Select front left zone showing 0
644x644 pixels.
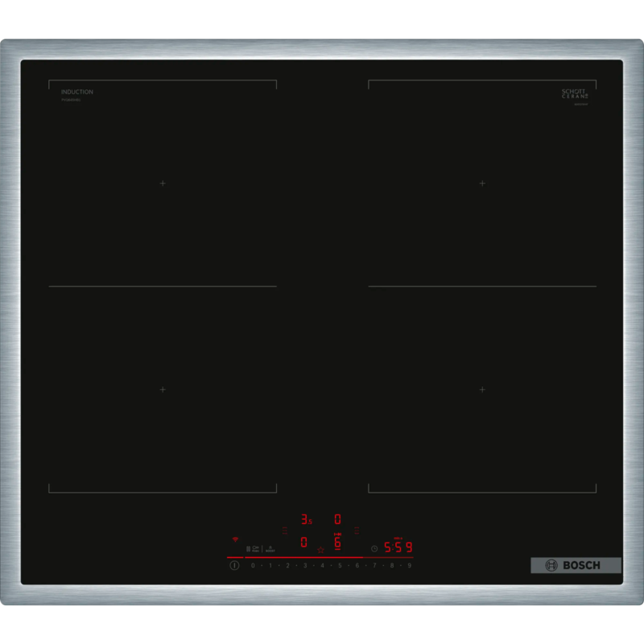pyautogui.click(x=303, y=543)
